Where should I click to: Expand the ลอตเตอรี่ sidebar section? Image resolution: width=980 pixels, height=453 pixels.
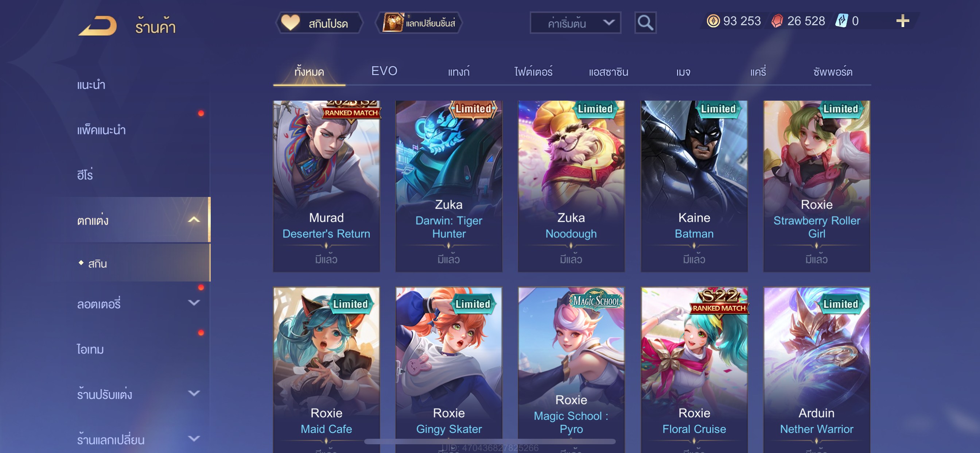point(194,303)
